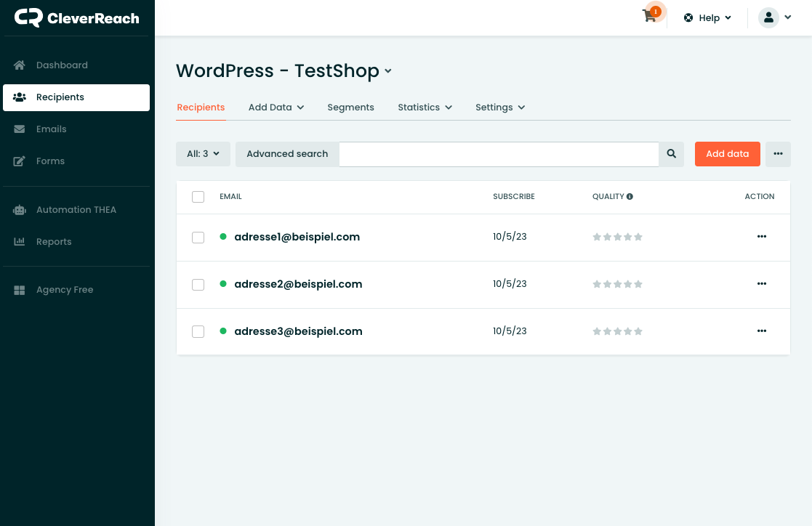The height and width of the screenshot is (526, 812).
Task: Open Reports in the sidebar
Action: [x=76, y=242]
